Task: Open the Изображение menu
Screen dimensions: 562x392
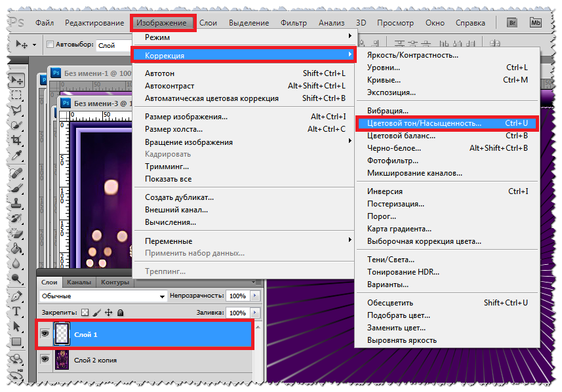Action: point(161,23)
